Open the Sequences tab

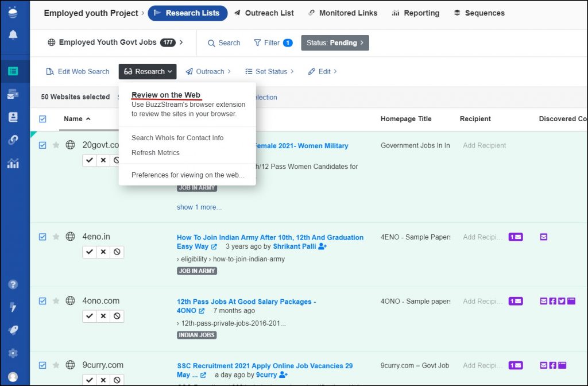479,13
